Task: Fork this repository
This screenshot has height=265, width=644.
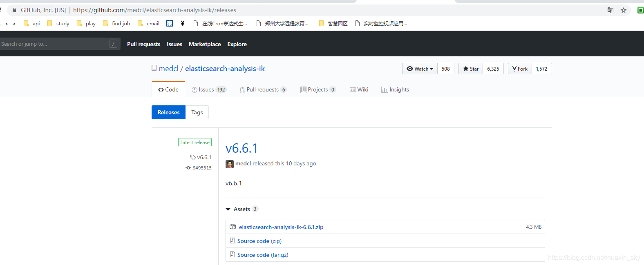Action: coord(520,69)
